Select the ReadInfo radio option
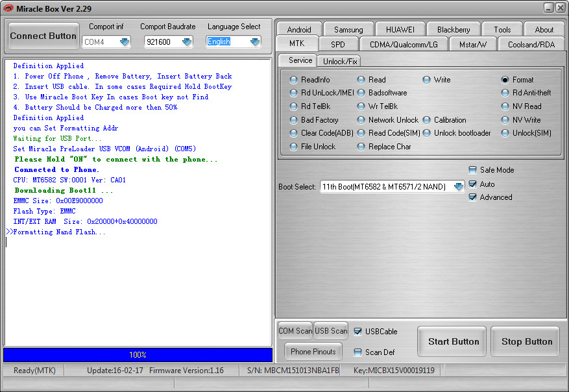This screenshot has width=569, height=392. click(x=310, y=79)
